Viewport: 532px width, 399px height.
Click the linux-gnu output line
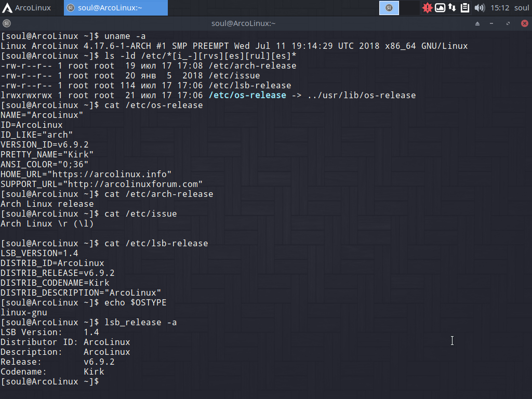24,312
